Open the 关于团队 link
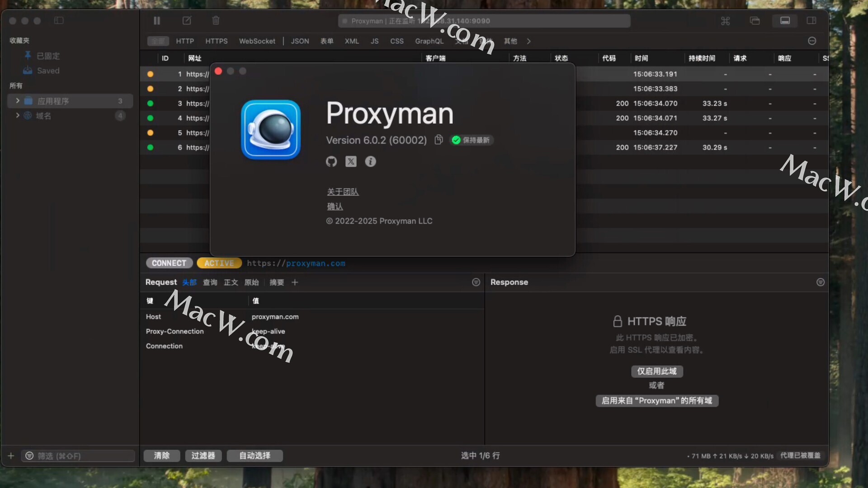 [343, 192]
